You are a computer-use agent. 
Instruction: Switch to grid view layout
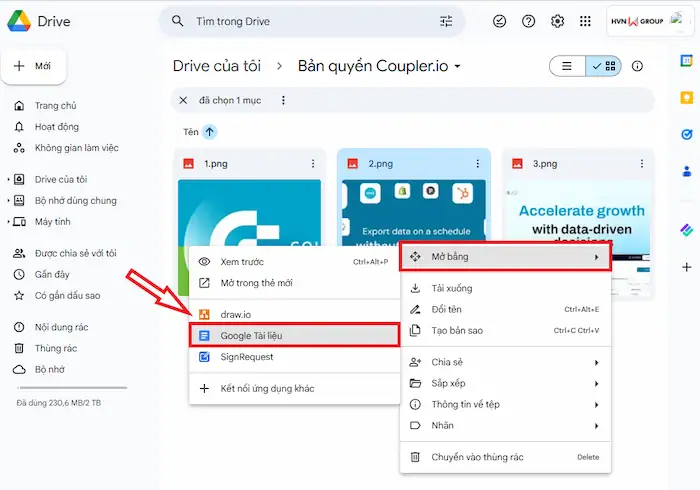604,66
